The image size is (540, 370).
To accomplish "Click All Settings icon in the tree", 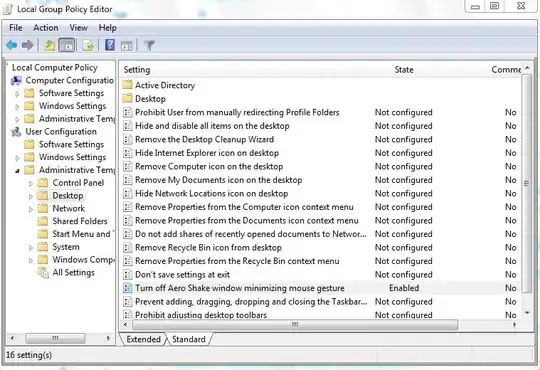I will pyautogui.click(x=43, y=273).
